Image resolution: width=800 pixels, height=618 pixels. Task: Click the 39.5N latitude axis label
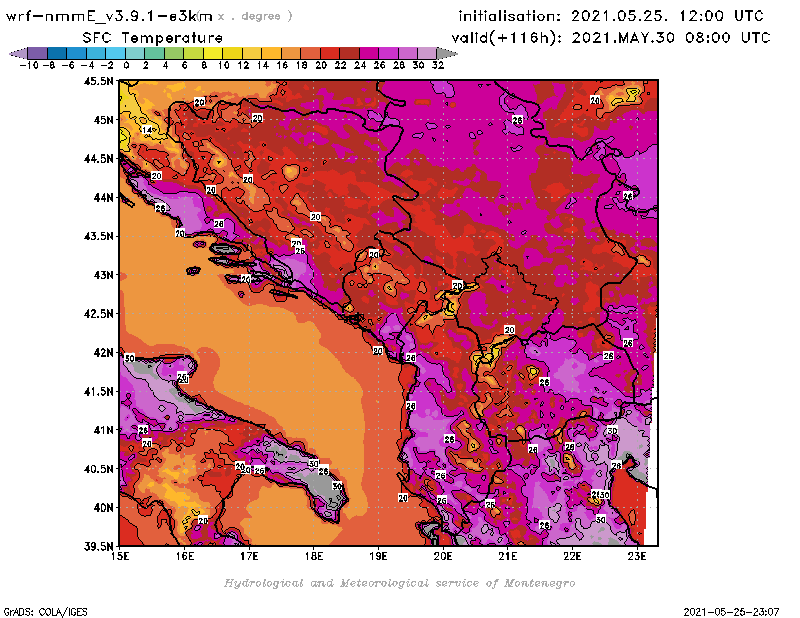pos(99,546)
